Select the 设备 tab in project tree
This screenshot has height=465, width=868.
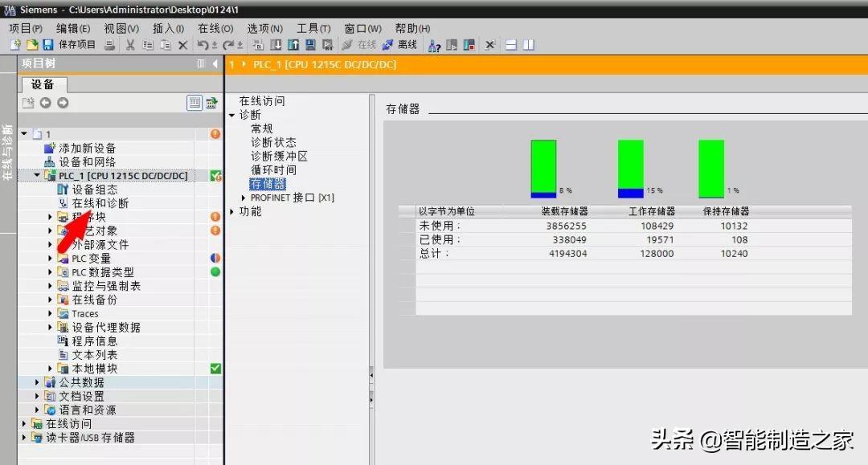pos(43,84)
